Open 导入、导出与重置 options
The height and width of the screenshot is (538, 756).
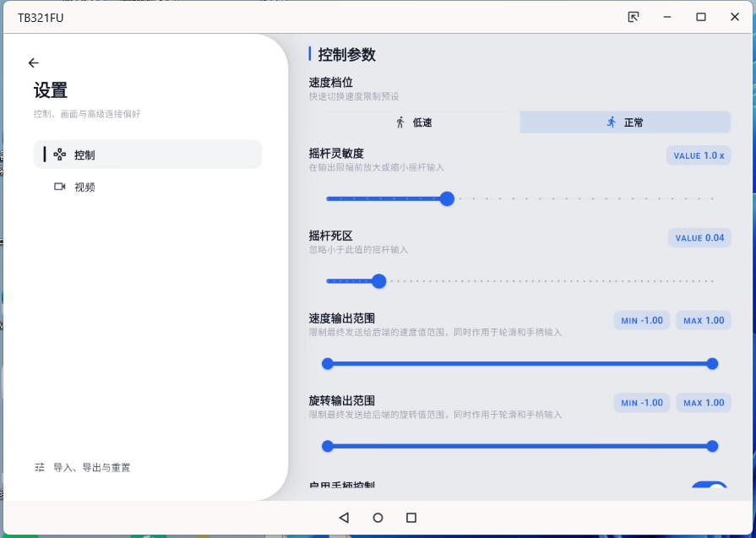click(x=83, y=467)
